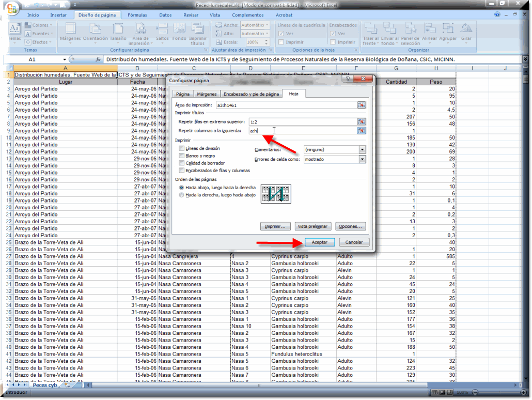Open the Comentarios dropdown
Viewport: 532px width, 400px height.
tap(362, 149)
